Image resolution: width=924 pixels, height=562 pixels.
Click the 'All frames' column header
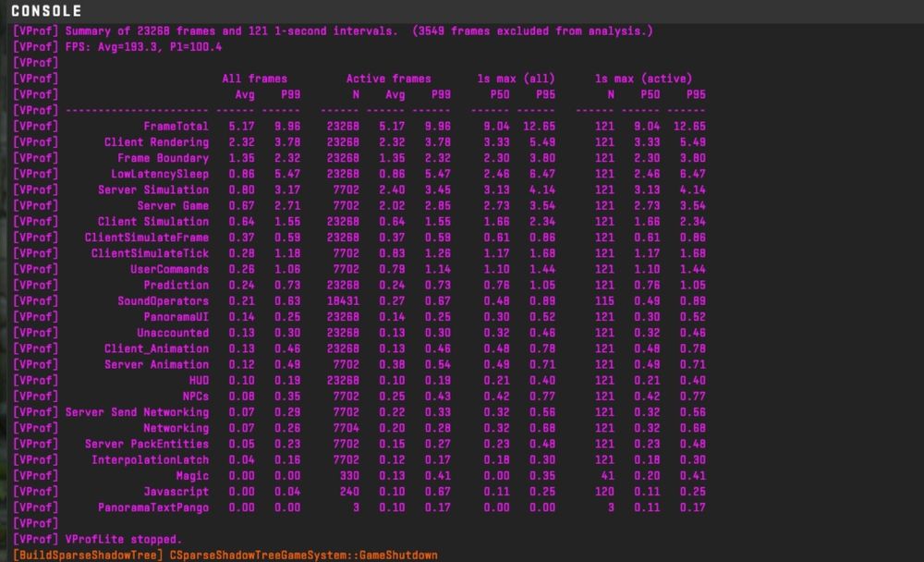255,79
